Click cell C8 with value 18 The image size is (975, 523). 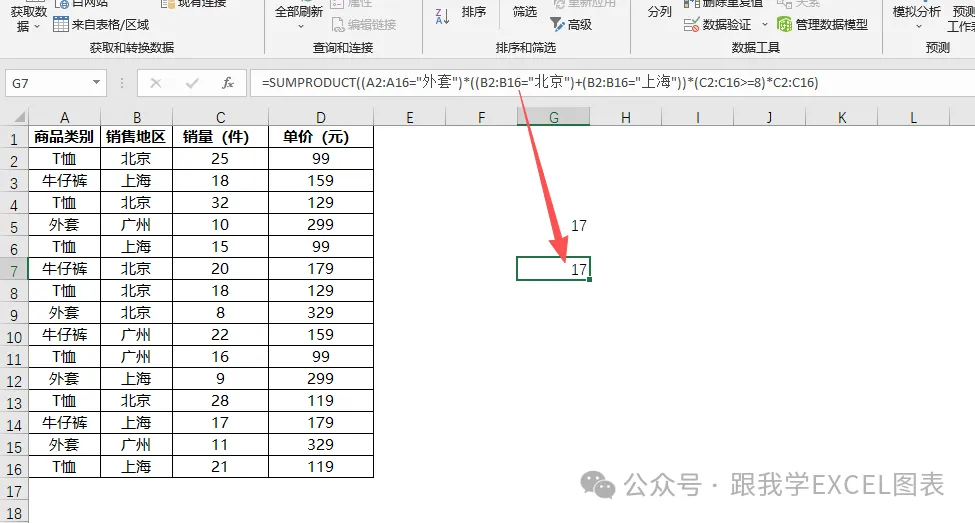pyautogui.click(x=220, y=290)
